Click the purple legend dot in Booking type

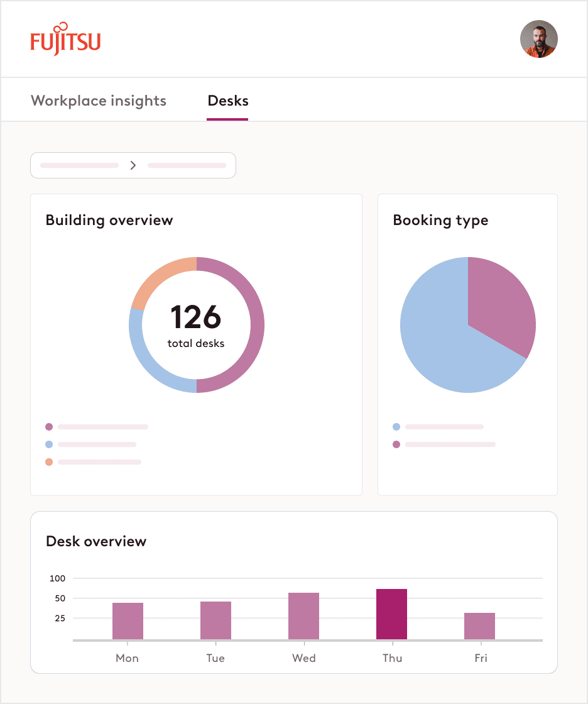click(396, 444)
